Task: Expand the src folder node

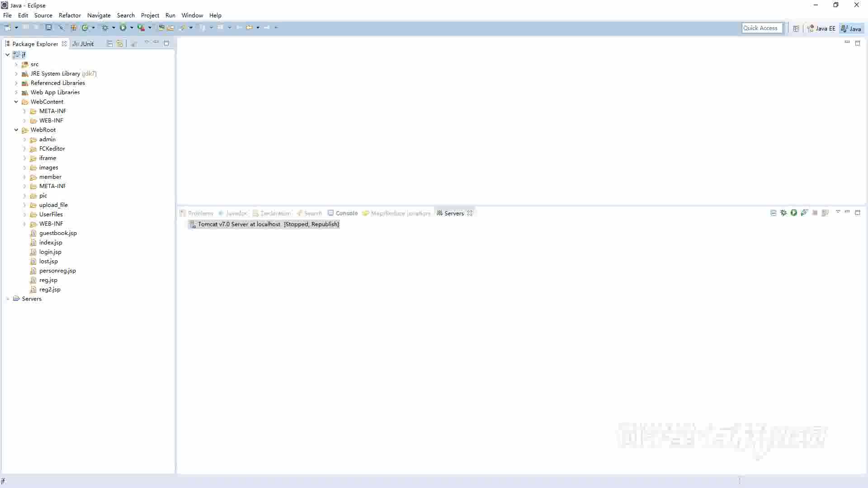Action: tap(16, 64)
